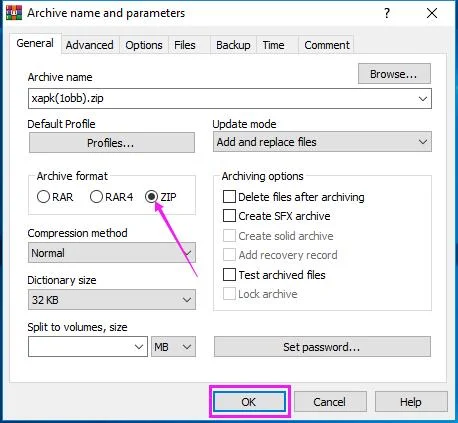Check the Create SFX archive option

(x=229, y=216)
